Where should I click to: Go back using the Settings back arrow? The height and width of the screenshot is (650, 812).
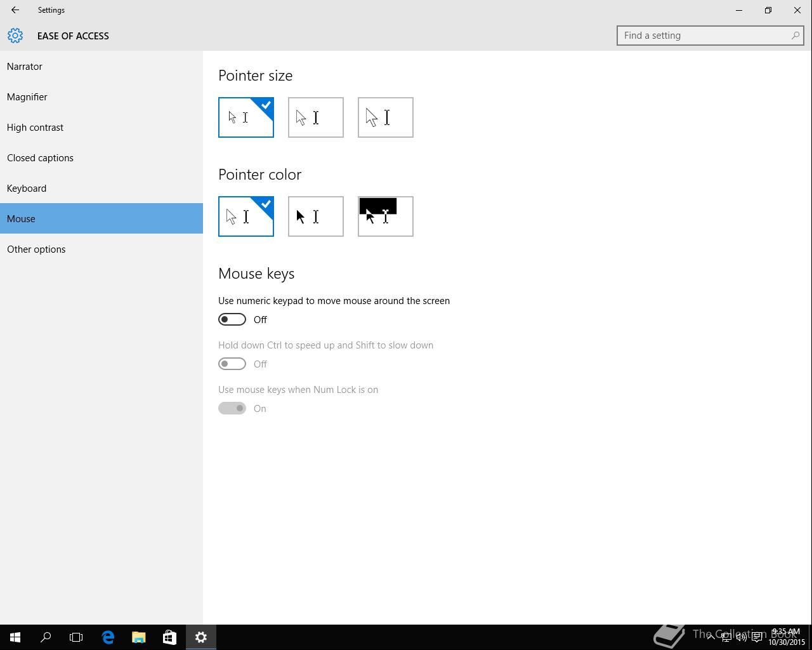coord(15,10)
